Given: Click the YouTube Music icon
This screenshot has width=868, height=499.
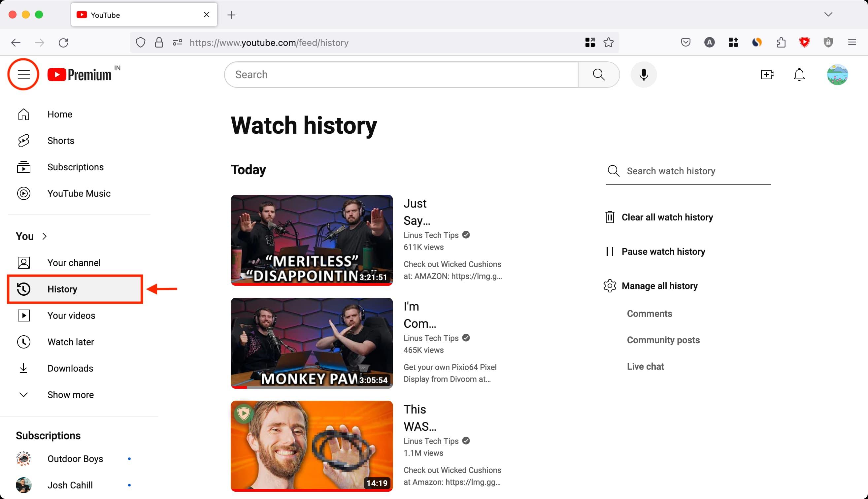Looking at the screenshot, I should [x=23, y=193].
